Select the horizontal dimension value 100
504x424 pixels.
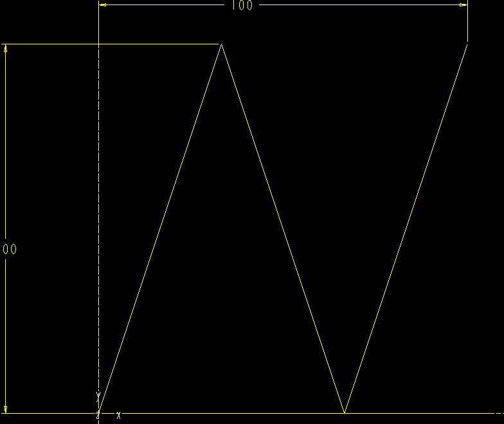point(242,5)
